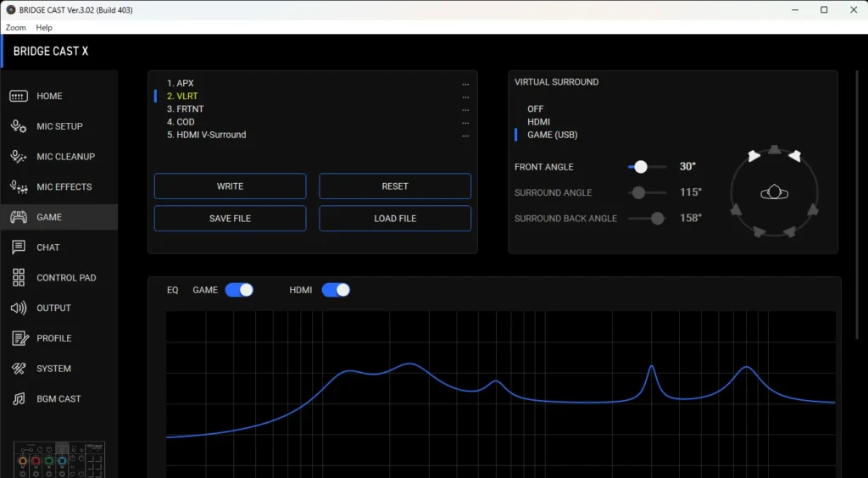
Task: Open the Chat speech bubble icon
Action: point(19,247)
